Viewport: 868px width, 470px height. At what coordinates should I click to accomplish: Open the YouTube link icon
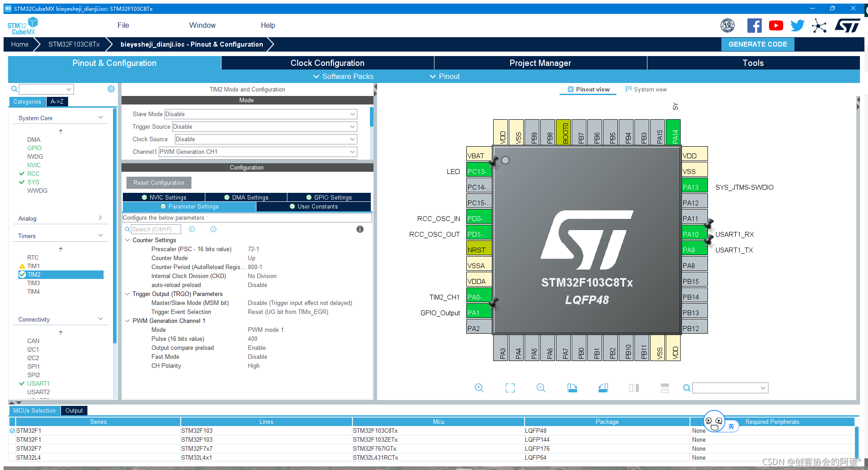776,26
